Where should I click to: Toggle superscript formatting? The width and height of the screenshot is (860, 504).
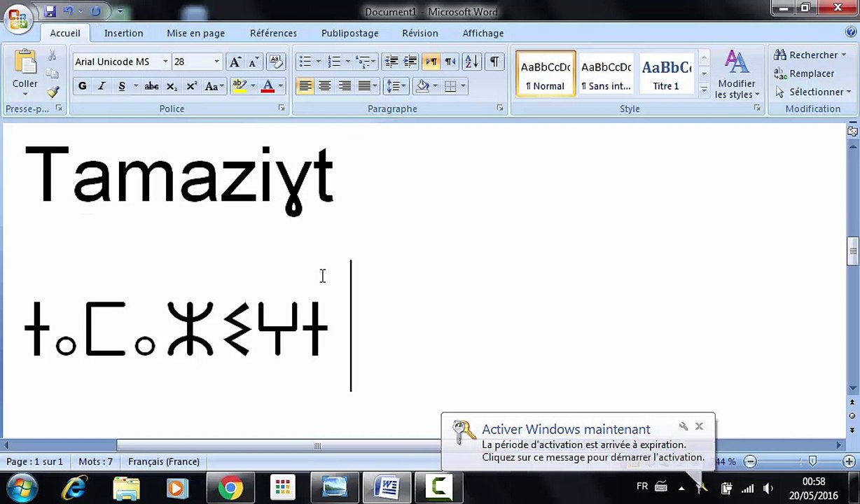(x=191, y=86)
